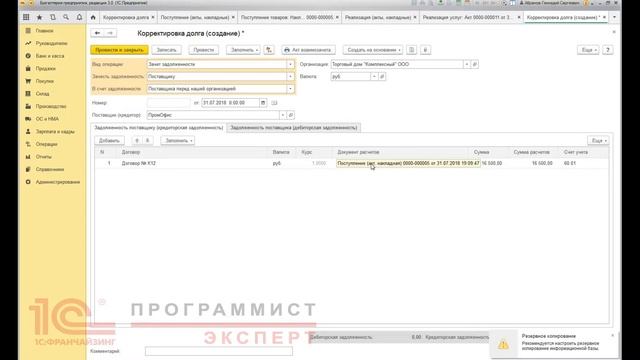Open notifications bell icon

point(79,17)
